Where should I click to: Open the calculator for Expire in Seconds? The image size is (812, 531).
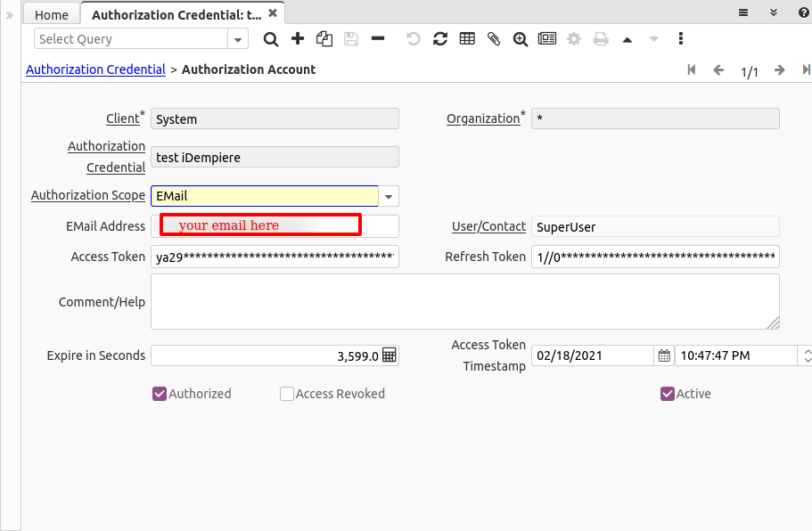point(390,355)
